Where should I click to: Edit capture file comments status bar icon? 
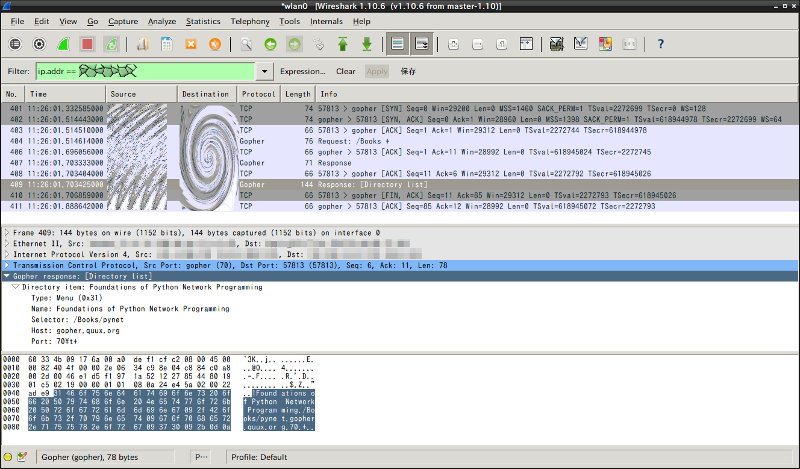21,457
